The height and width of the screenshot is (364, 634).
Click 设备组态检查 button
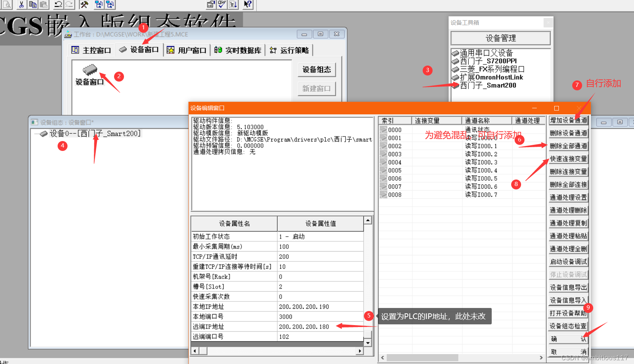coord(568,326)
